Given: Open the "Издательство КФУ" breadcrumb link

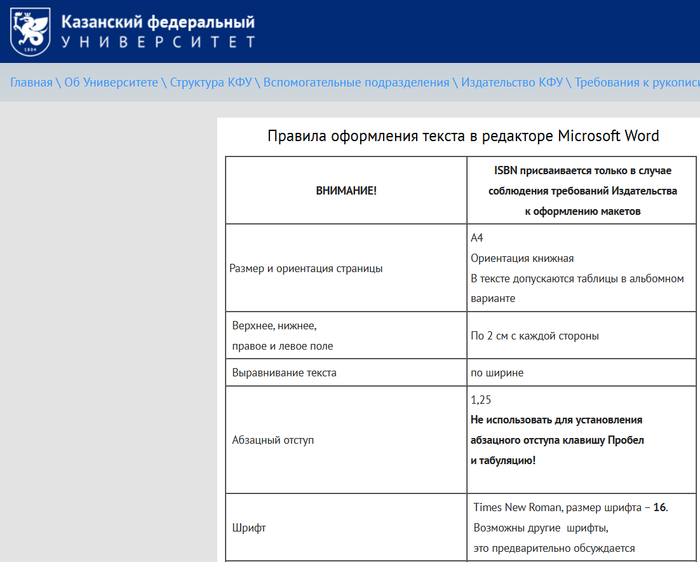Looking at the screenshot, I should click(x=512, y=82).
